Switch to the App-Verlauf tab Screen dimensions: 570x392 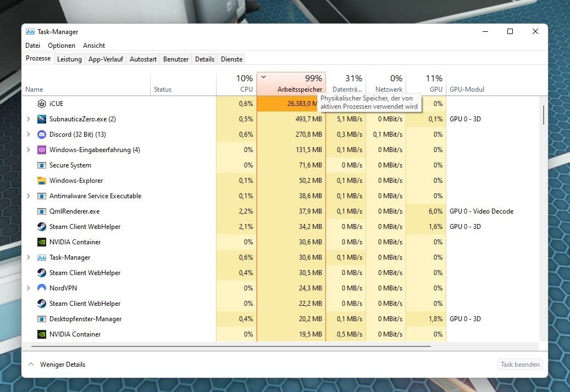point(106,59)
